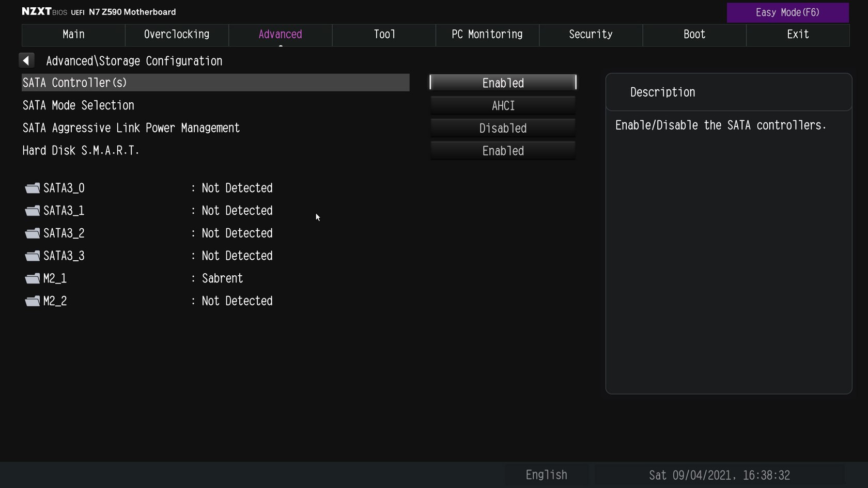Click the Advanced\Storage Configuration breadcrumb
The height and width of the screenshot is (488, 868).
134,61
